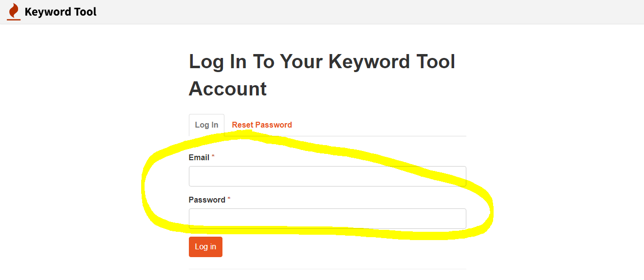Select the red asterisk beside Password
644x280 pixels.
point(229,199)
